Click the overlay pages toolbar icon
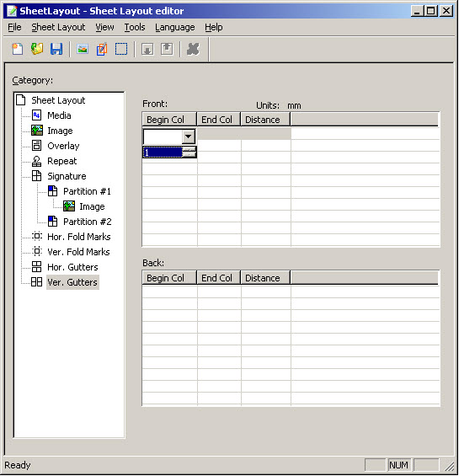This screenshot has width=459, height=476. (102, 49)
